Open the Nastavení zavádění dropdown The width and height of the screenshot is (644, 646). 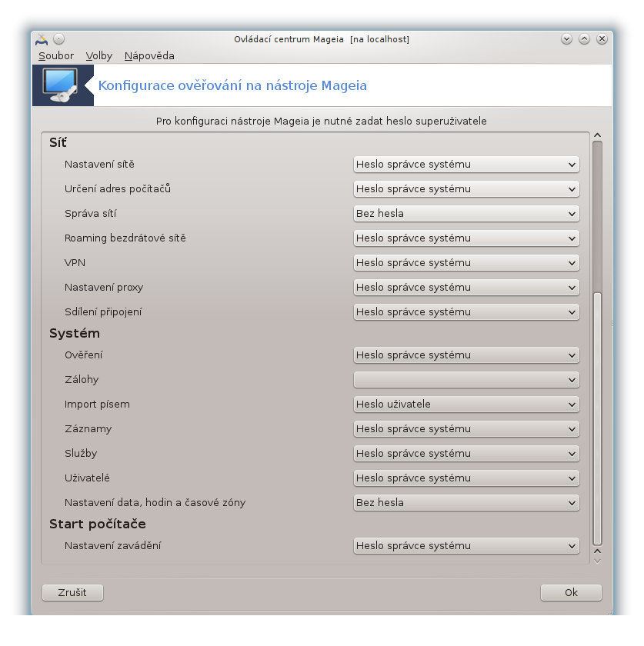466,546
